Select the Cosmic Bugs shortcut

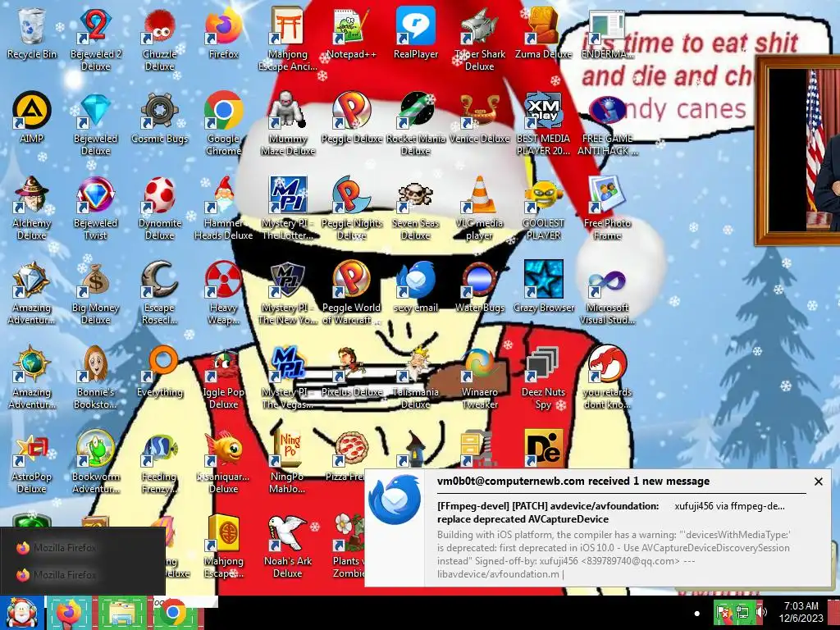[x=160, y=118]
